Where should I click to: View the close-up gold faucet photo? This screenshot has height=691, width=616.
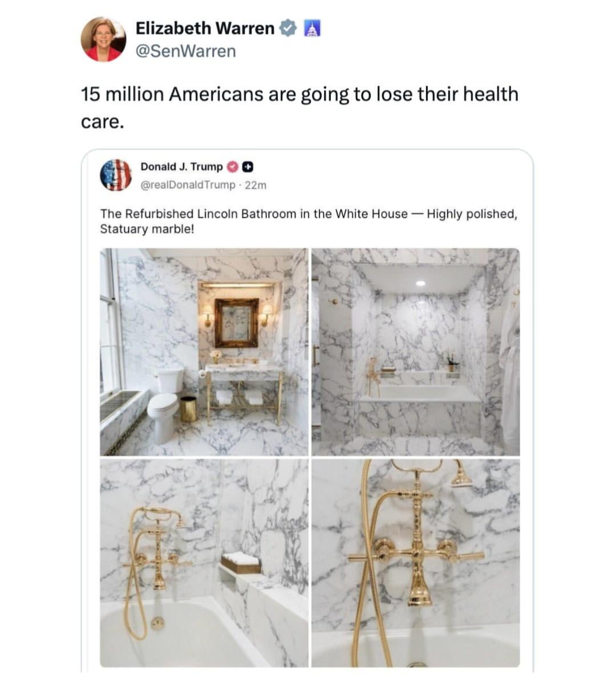[x=416, y=563]
